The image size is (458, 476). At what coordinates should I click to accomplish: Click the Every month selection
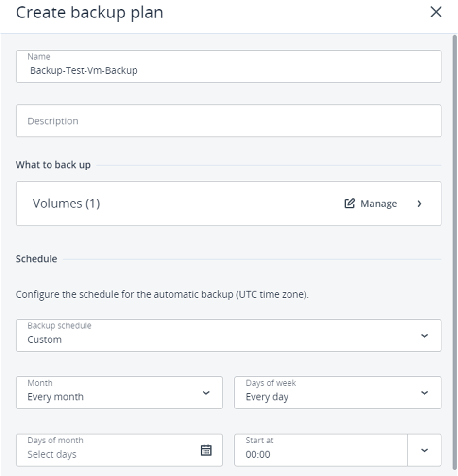pos(55,397)
